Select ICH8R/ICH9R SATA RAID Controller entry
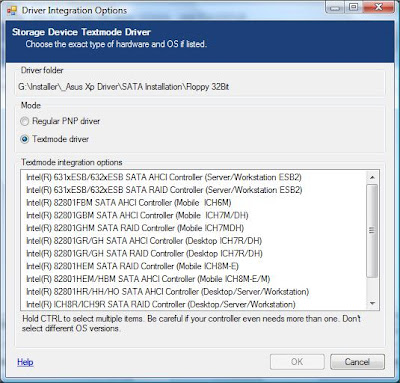 pyautogui.click(x=193, y=304)
